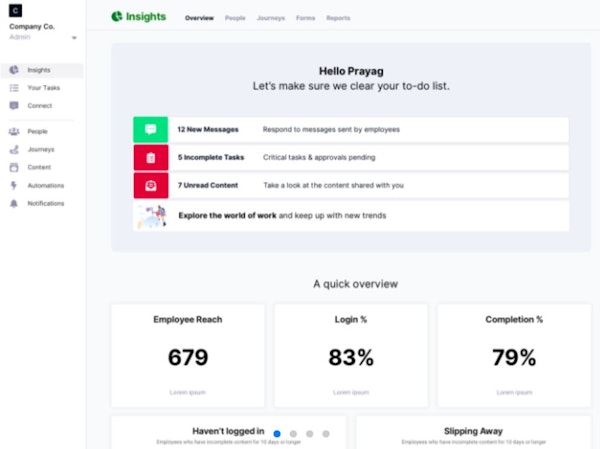Click the Journeys icon in sidebar
600x449 pixels.
pos(14,149)
